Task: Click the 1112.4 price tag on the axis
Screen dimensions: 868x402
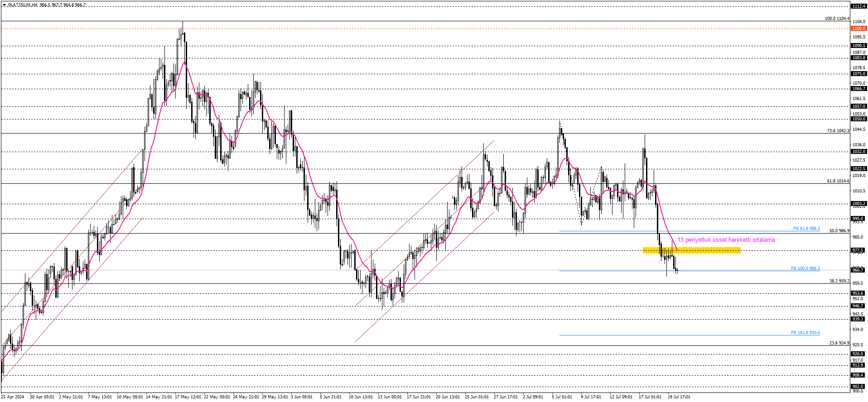Action: (859, 6)
